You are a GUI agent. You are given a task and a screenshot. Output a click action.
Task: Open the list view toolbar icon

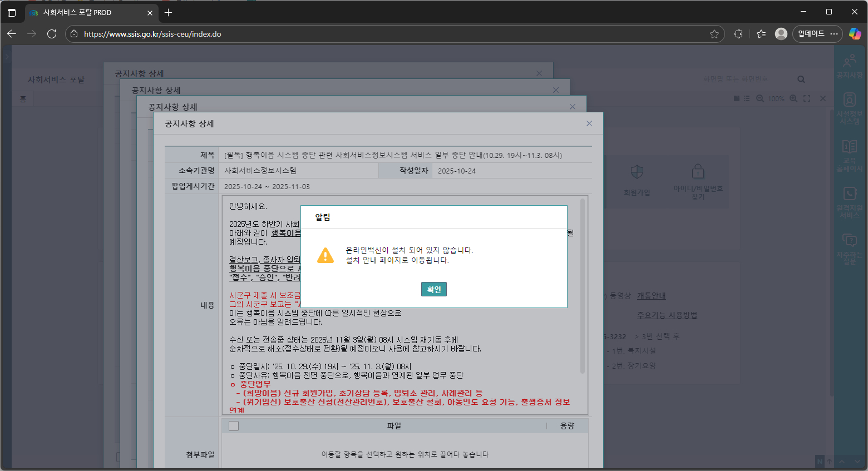[746, 98]
